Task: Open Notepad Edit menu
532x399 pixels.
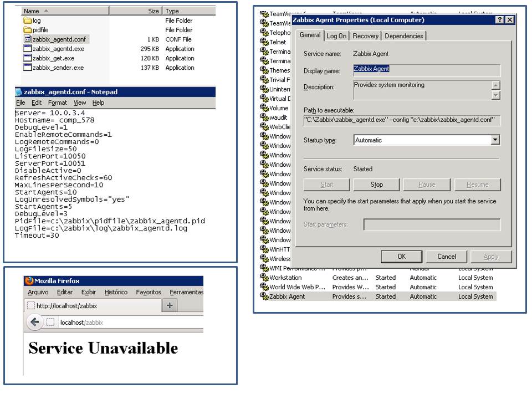Action: [x=37, y=103]
